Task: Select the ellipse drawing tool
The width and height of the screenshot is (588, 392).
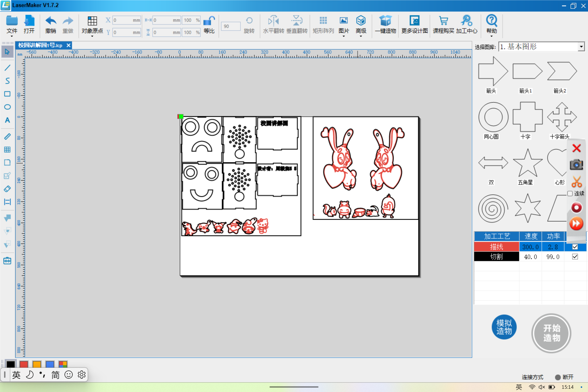Action: coord(7,107)
